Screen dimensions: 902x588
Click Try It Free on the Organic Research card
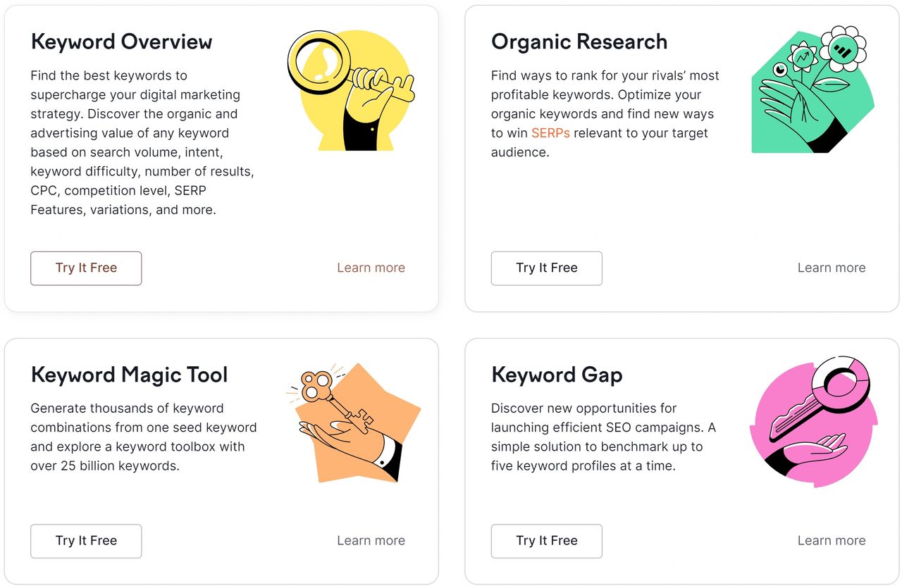point(546,268)
